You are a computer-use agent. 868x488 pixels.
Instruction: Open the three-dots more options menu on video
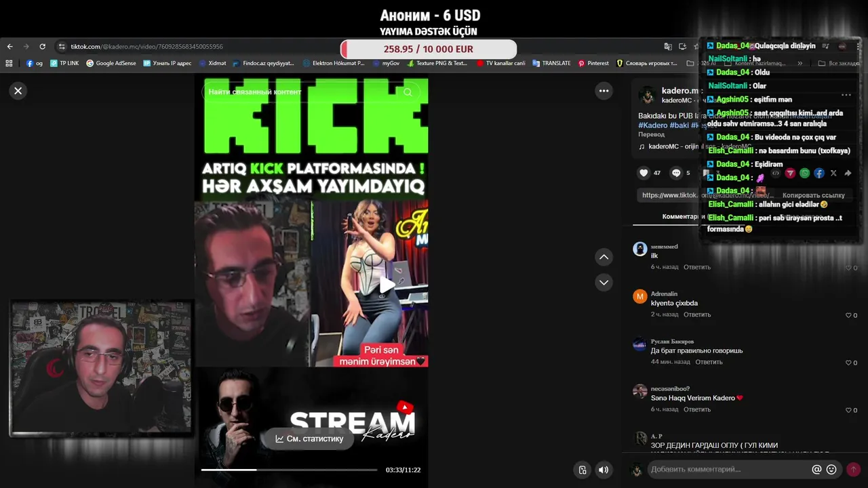604,91
